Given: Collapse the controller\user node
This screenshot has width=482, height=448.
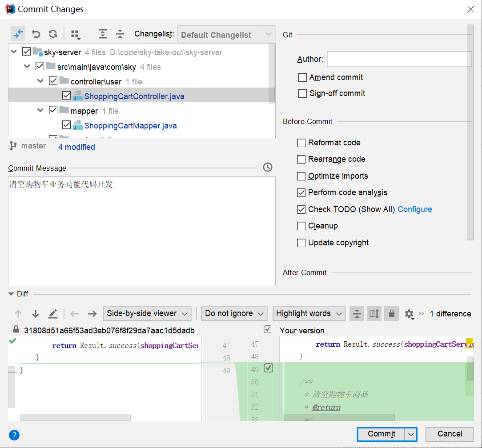Looking at the screenshot, I should 40,81.
